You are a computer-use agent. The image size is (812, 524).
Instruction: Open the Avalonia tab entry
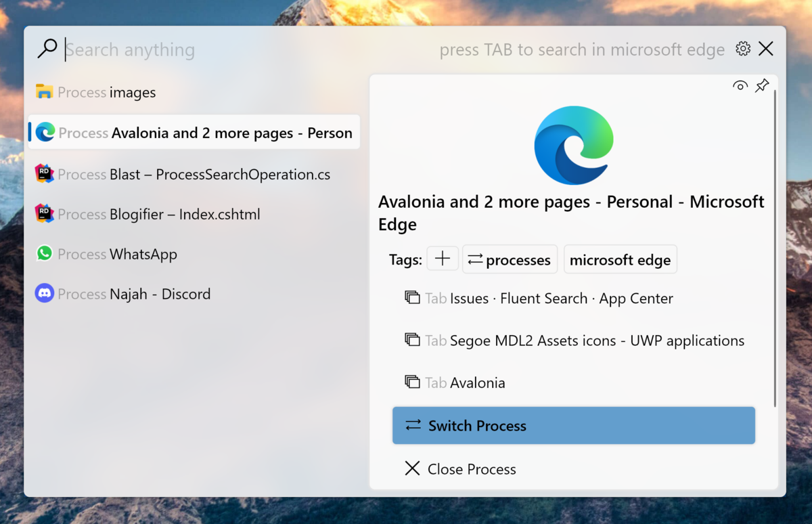click(574, 383)
